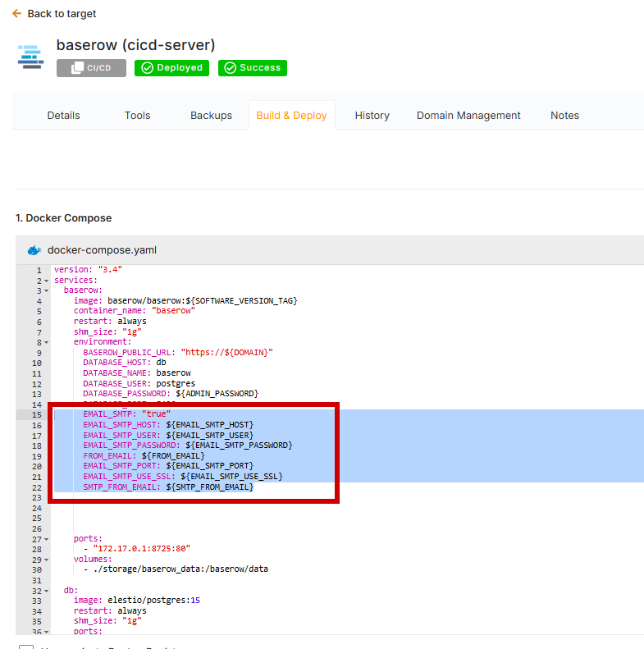
Task: Click the Docker whale icon beside docker-compose.yaml
Action: coord(34,250)
